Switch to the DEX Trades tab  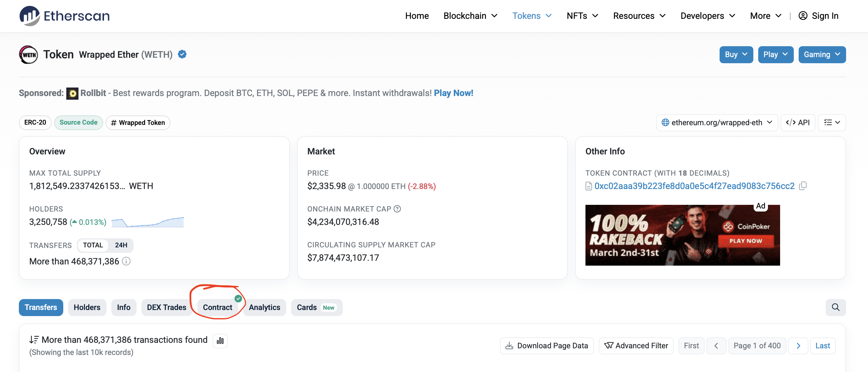[166, 307]
